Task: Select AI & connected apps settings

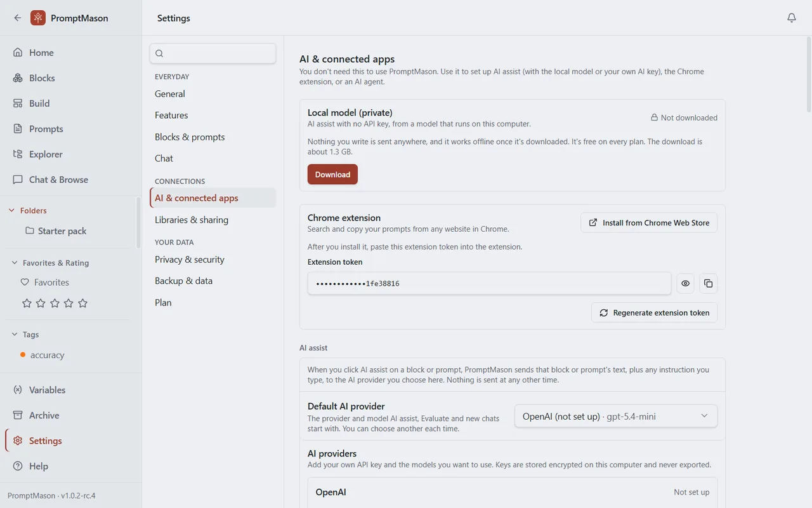Action: click(213, 198)
